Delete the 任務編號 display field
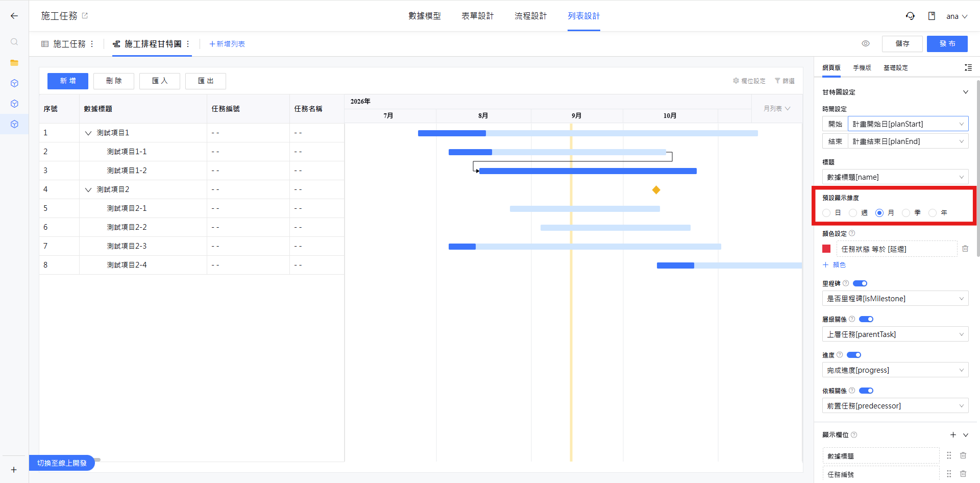 (963, 474)
